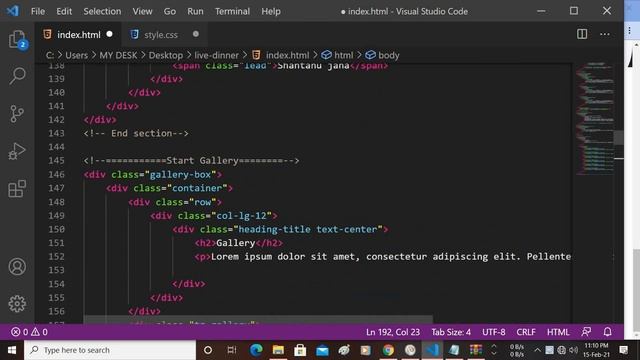Click the vertical editor scrollbar thumb
This screenshot has width=640, height=360.
click(x=618, y=138)
